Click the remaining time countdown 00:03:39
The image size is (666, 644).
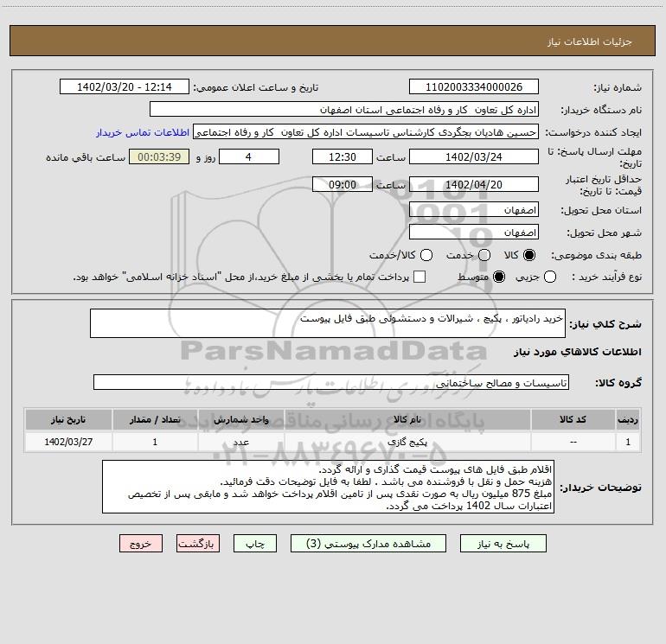[x=159, y=156]
